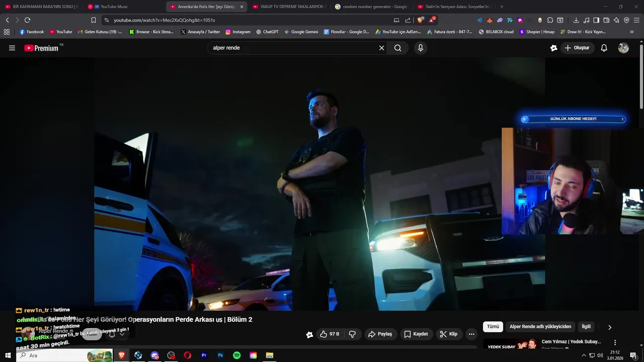Click the Oluştur create button
The image size is (644, 362).
tap(578, 48)
